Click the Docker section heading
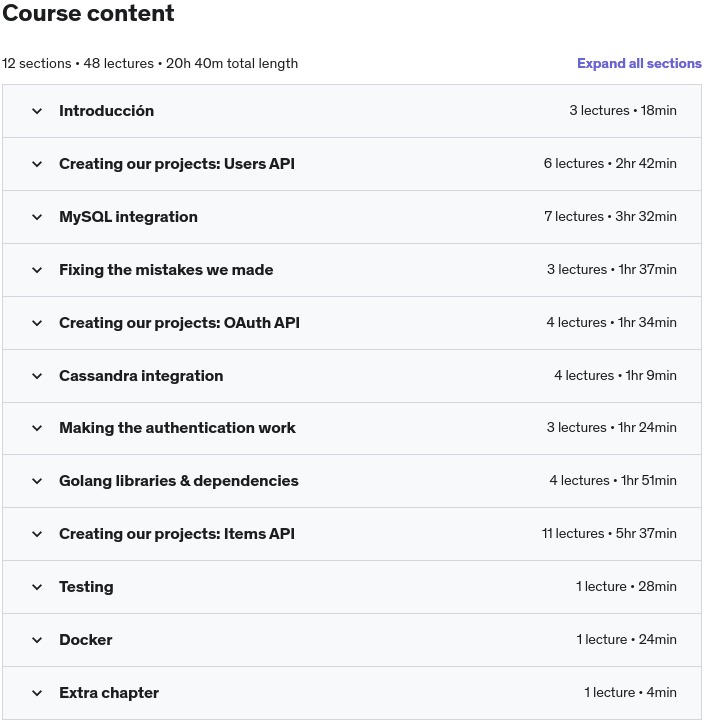707x728 pixels. point(85,640)
